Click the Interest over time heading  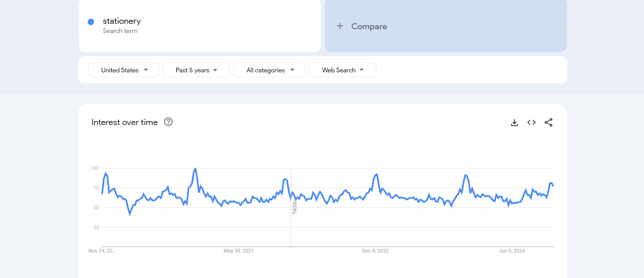[124, 122]
